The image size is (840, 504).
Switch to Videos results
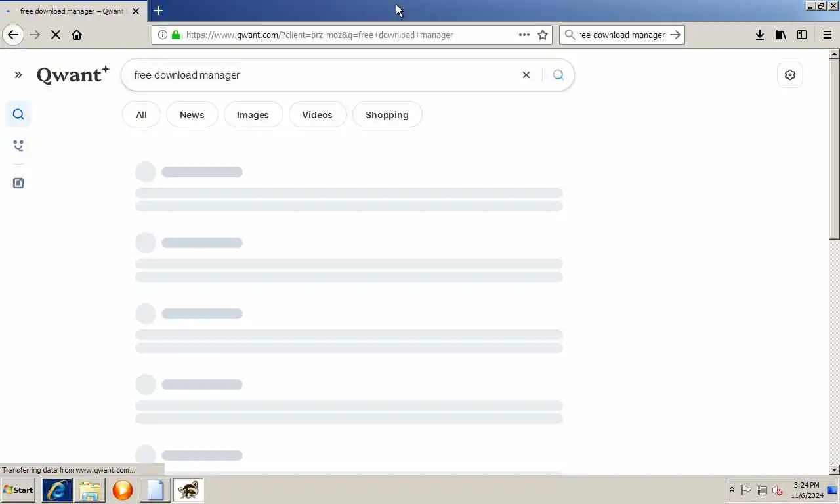(x=317, y=115)
